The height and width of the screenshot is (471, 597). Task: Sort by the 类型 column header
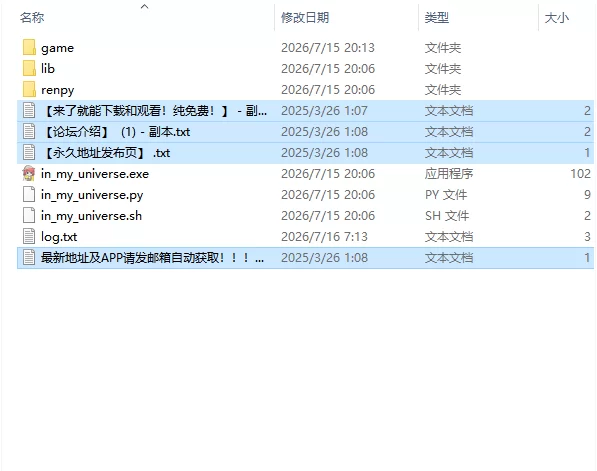(437, 18)
